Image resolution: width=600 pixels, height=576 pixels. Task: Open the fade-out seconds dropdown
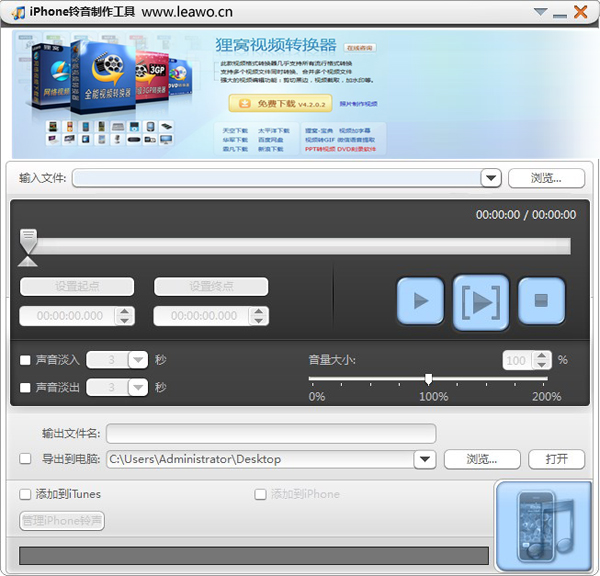pos(138,387)
